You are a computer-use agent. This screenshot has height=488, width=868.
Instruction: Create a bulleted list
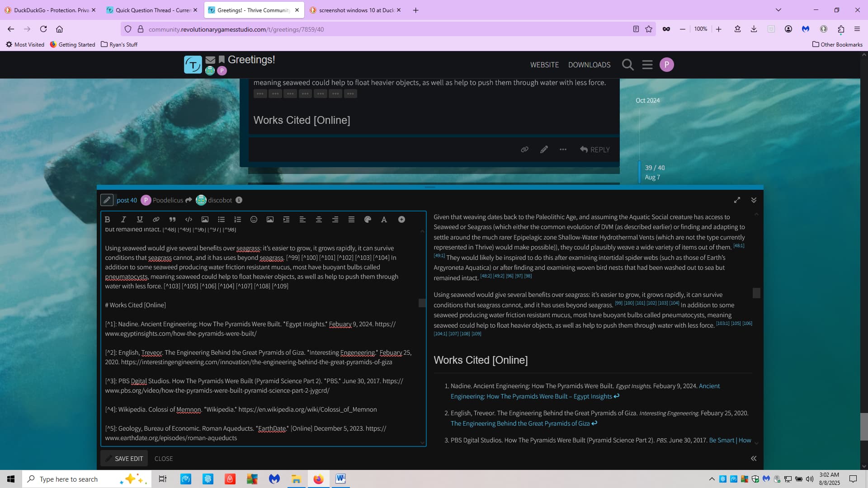click(221, 220)
